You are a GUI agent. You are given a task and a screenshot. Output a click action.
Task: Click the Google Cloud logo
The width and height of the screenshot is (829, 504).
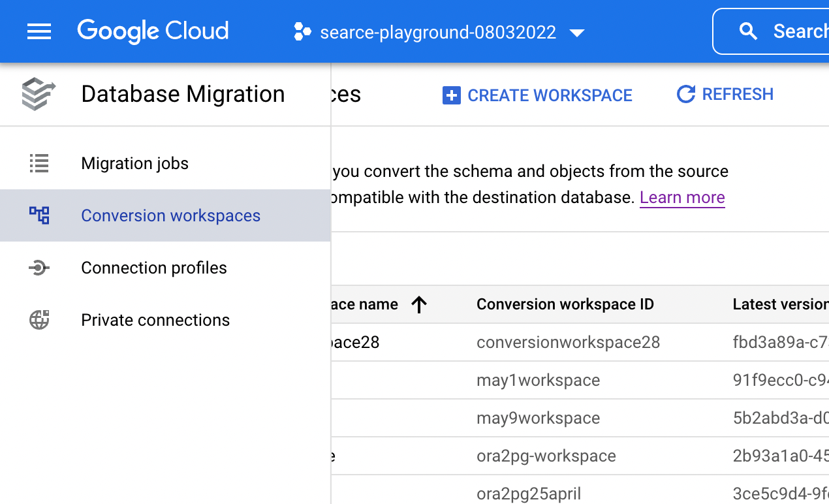point(153,31)
